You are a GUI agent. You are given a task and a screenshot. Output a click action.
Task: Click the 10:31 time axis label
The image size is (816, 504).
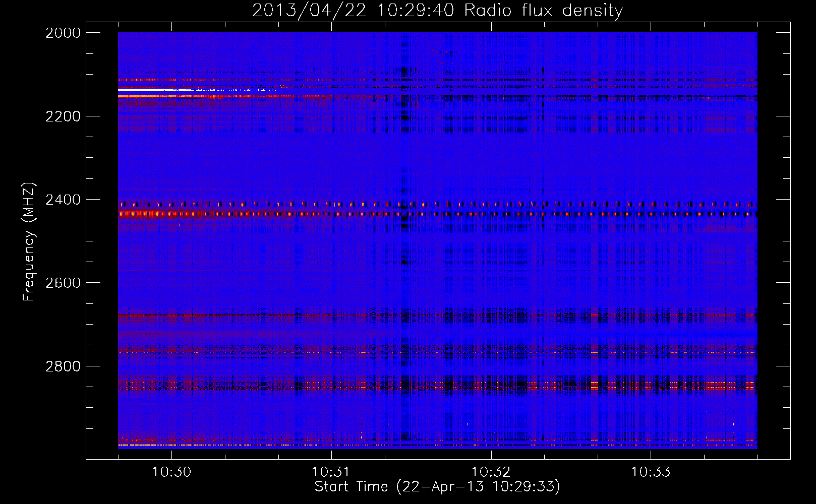point(331,472)
